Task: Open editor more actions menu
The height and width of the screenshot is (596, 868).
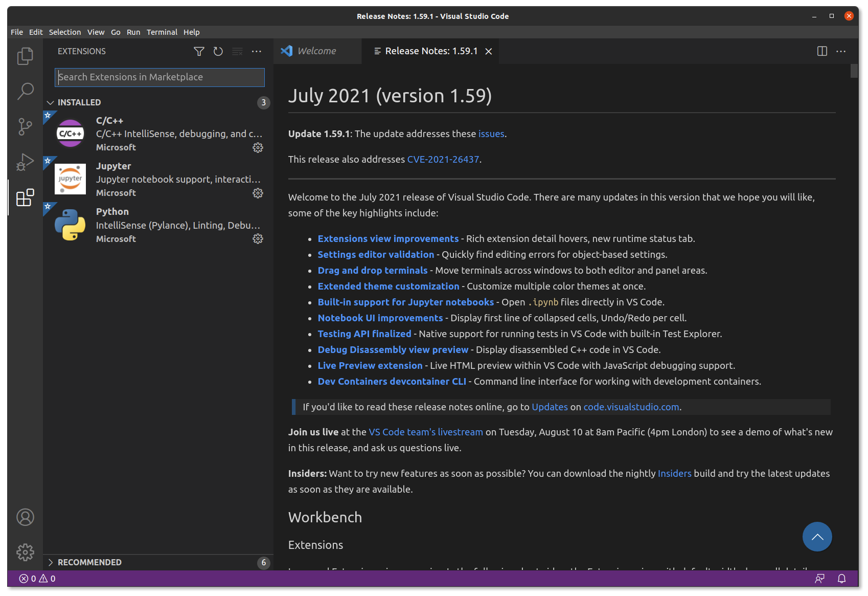Action: [841, 51]
